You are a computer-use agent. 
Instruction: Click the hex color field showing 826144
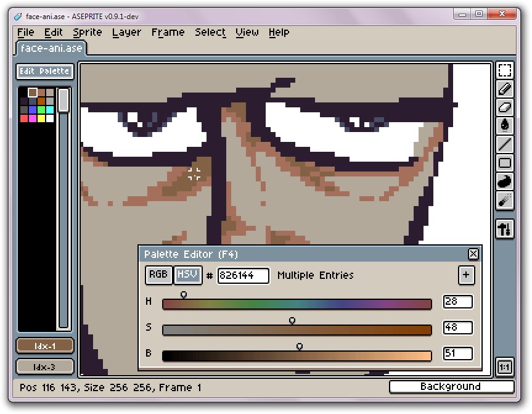243,276
